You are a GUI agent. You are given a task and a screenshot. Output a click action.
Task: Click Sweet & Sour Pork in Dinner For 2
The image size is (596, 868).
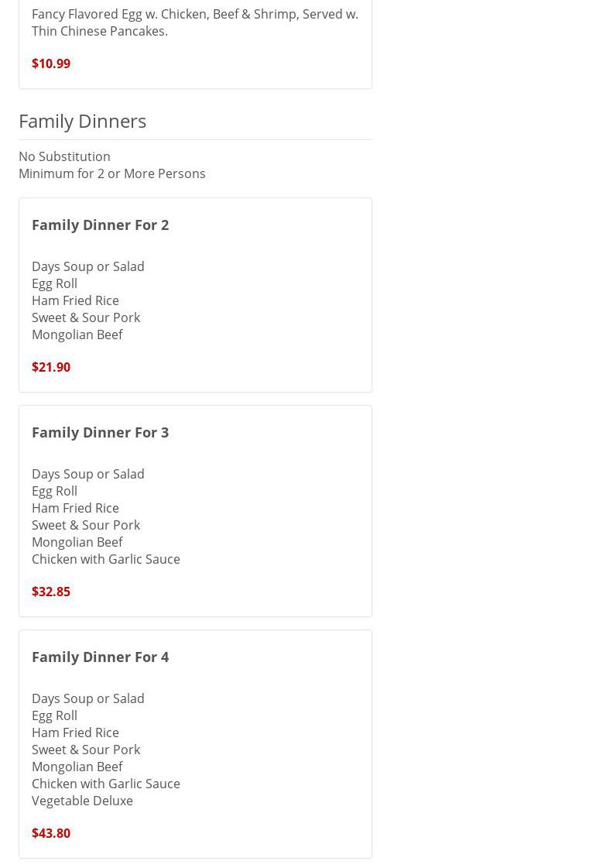coord(86,317)
